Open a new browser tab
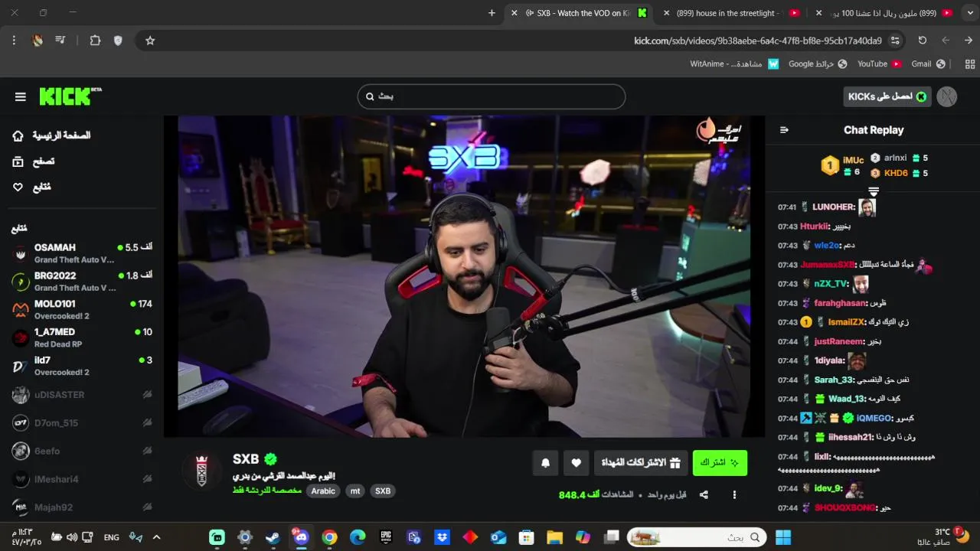Viewport: 980px width, 551px height. coord(492,13)
